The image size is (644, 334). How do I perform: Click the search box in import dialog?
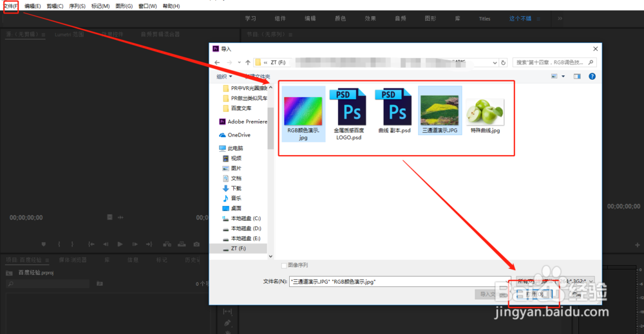click(554, 62)
